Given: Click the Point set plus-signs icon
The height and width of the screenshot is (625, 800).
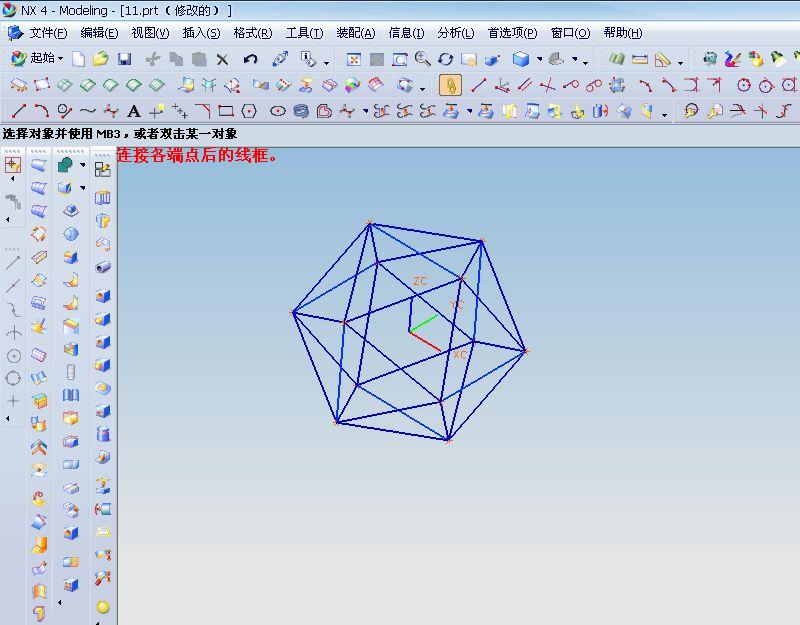Looking at the screenshot, I should point(180,111).
